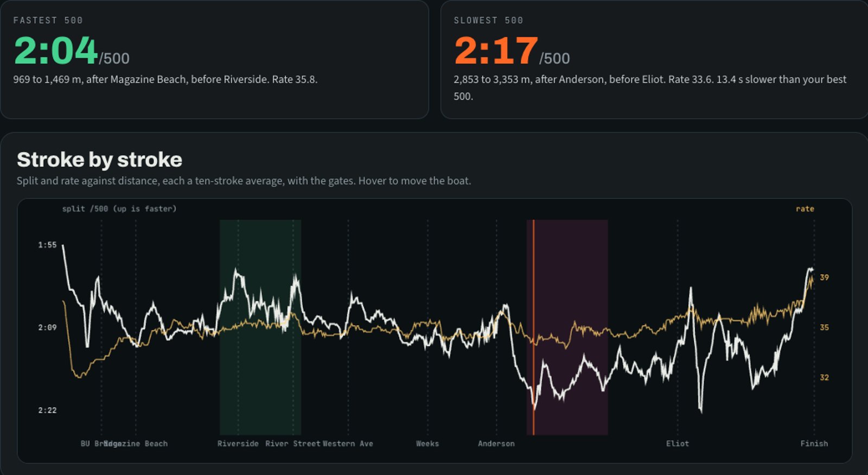This screenshot has width=868, height=475.
Task: Click the Riverside gate label
Action: (x=238, y=444)
